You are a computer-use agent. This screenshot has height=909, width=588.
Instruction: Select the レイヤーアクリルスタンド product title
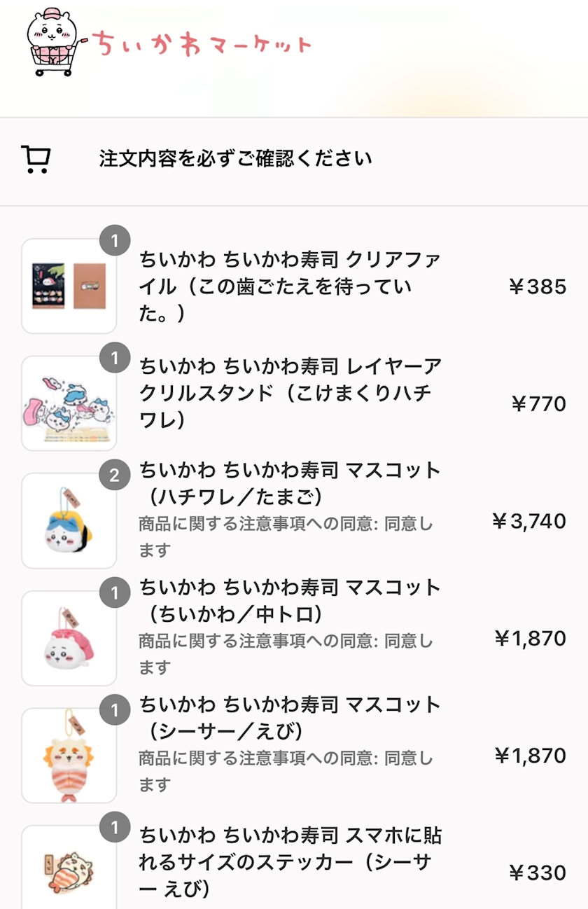pyautogui.click(x=289, y=393)
